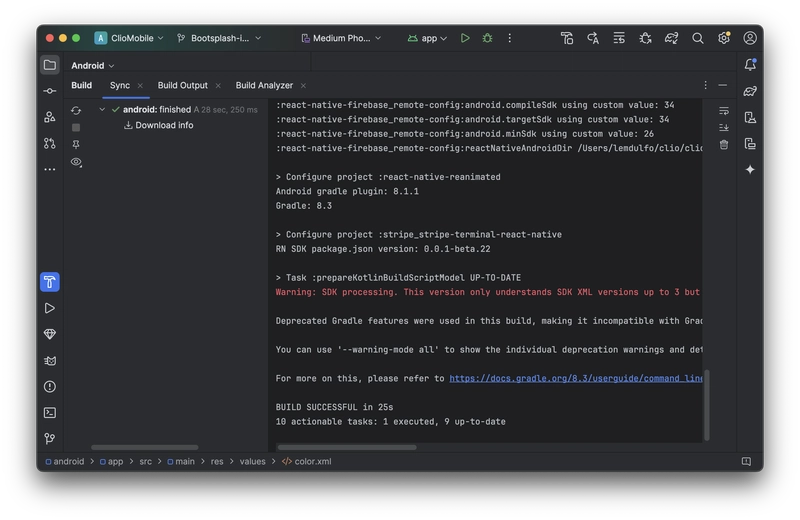The height and width of the screenshot is (520, 800).
Task: Click the status bar reader mode icon
Action: point(746,461)
